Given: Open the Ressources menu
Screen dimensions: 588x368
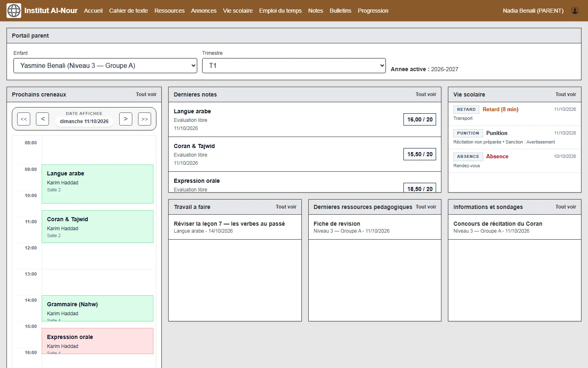Looking at the screenshot, I should coord(169,11).
